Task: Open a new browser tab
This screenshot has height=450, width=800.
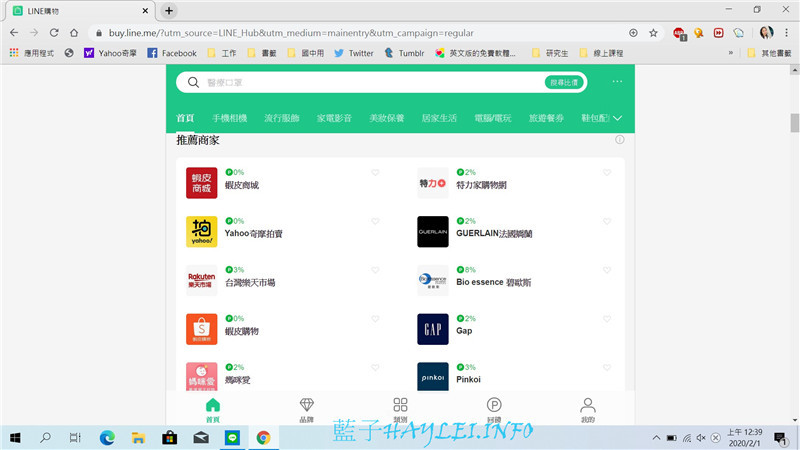Action: click(169, 10)
